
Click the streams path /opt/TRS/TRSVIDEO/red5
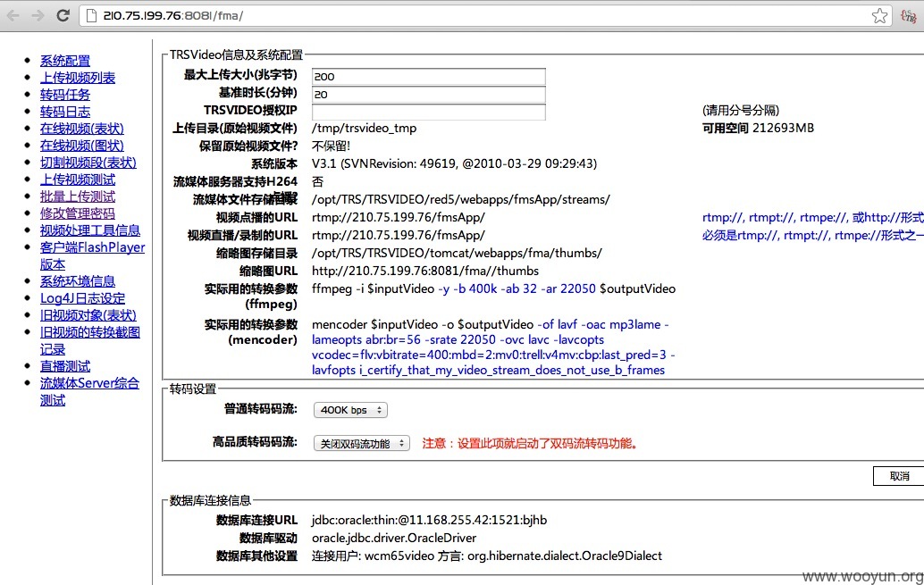pos(461,200)
